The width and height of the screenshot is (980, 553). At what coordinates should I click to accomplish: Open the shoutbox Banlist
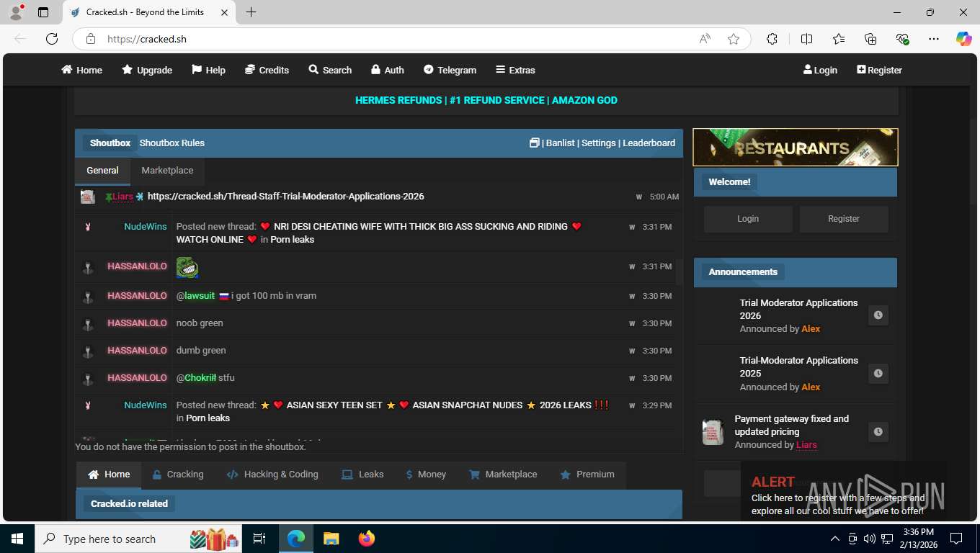pyautogui.click(x=561, y=143)
